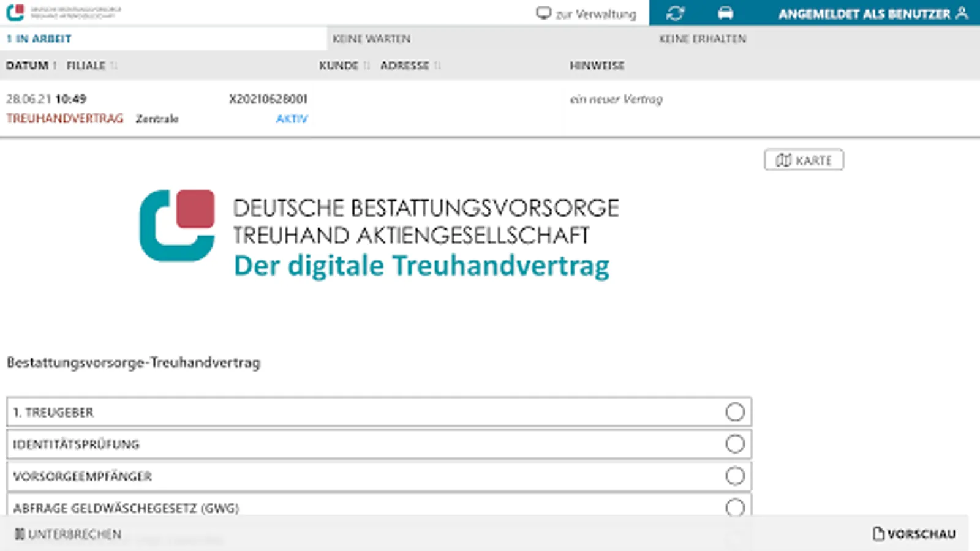Open the 'zur Verwaltung' link
This screenshot has height=551, width=980.
[586, 13]
